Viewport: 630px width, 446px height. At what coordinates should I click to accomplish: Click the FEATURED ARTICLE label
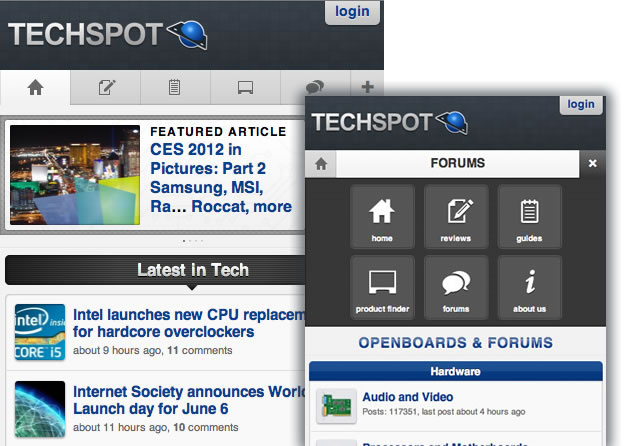pos(218,131)
